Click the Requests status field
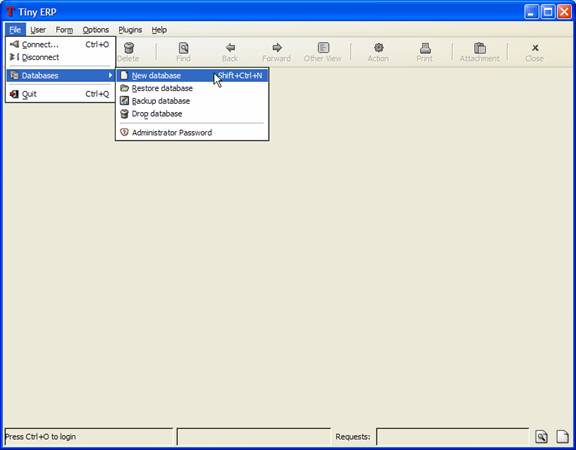 pyautogui.click(x=453, y=437)
